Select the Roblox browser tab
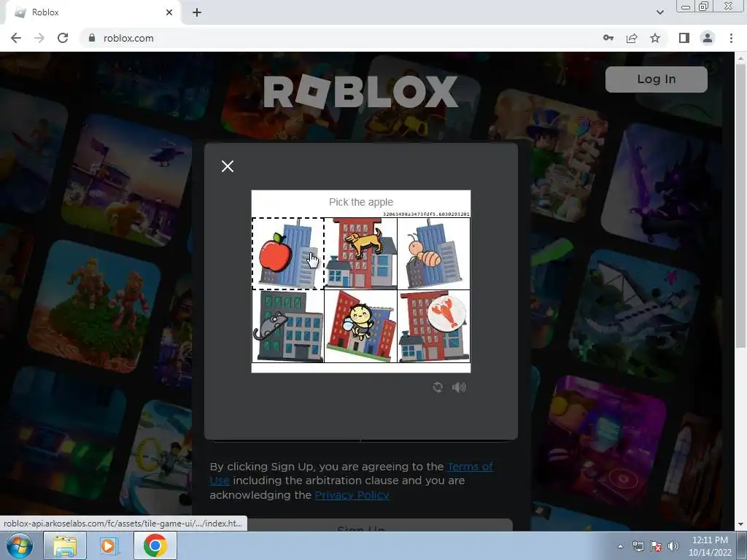 pos(93,12)
